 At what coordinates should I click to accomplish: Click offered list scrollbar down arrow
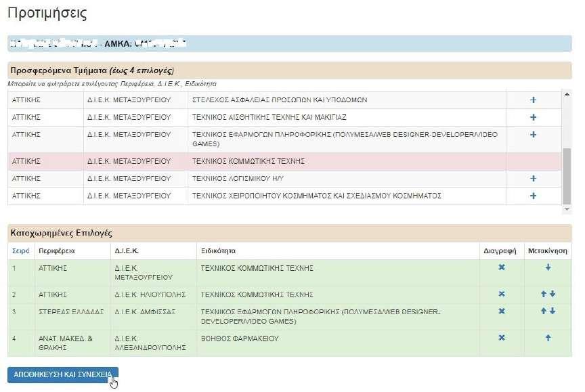(567, 209)
